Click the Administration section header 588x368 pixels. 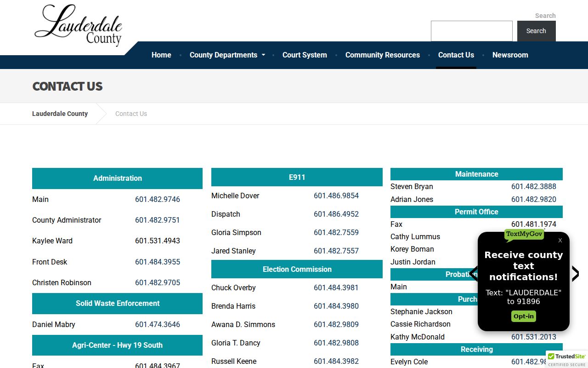click(x=117, y=178)
